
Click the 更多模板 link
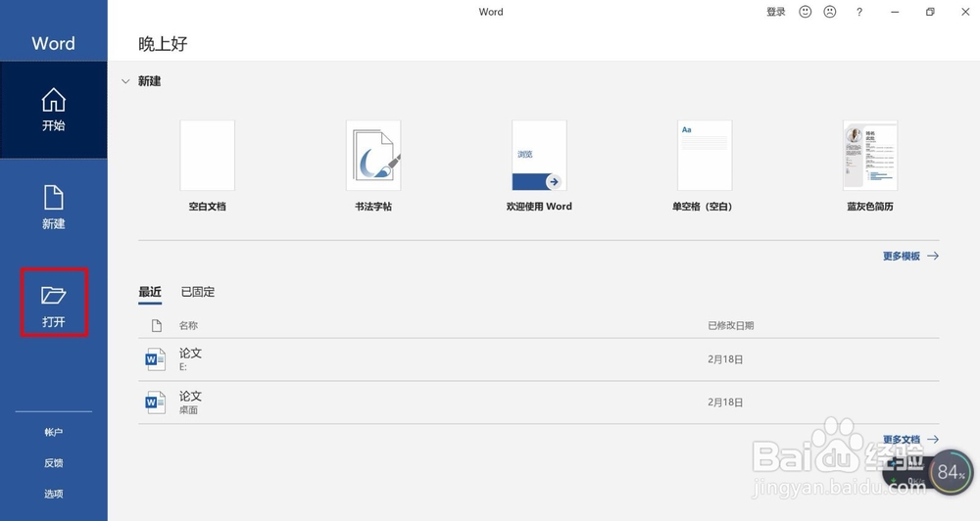pos(910,257)
